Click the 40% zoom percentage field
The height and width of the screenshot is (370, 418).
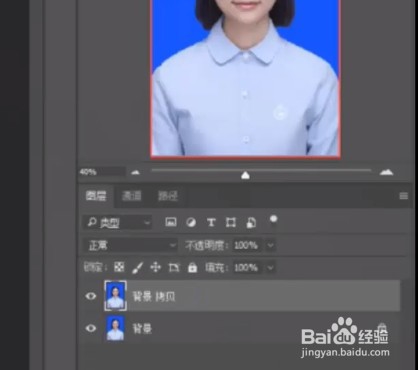(102, 172)
